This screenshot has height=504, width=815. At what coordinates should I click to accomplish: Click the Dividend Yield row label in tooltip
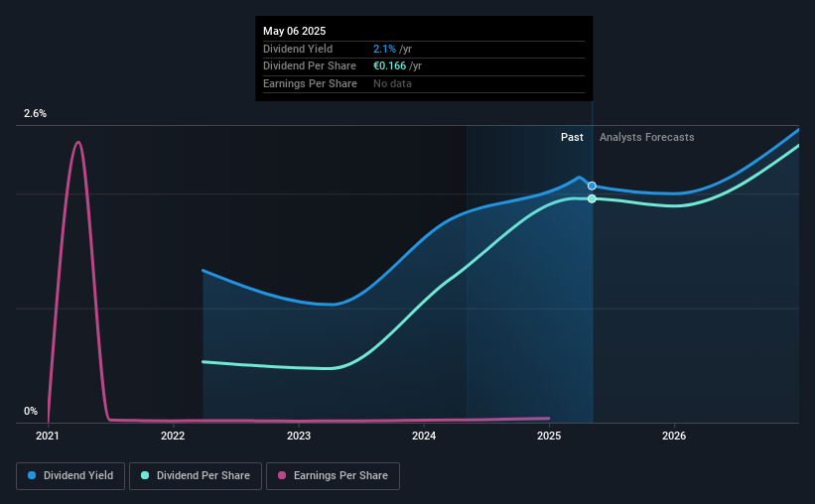coord(298,49)
